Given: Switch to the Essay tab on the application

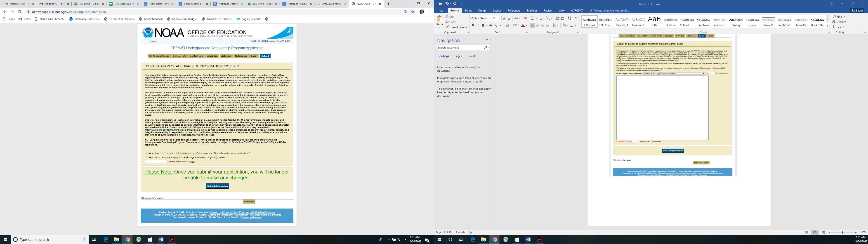Looking at the screenshot, I should click(254, 56).
